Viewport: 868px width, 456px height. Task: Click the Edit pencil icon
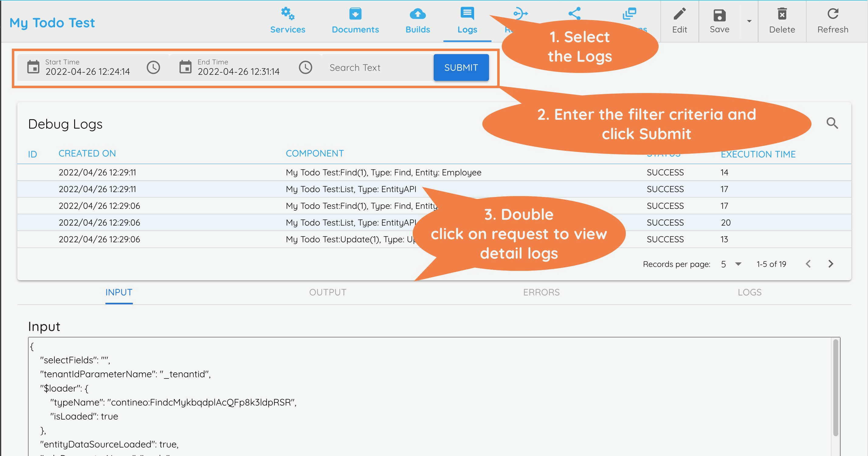coord(679,14)
